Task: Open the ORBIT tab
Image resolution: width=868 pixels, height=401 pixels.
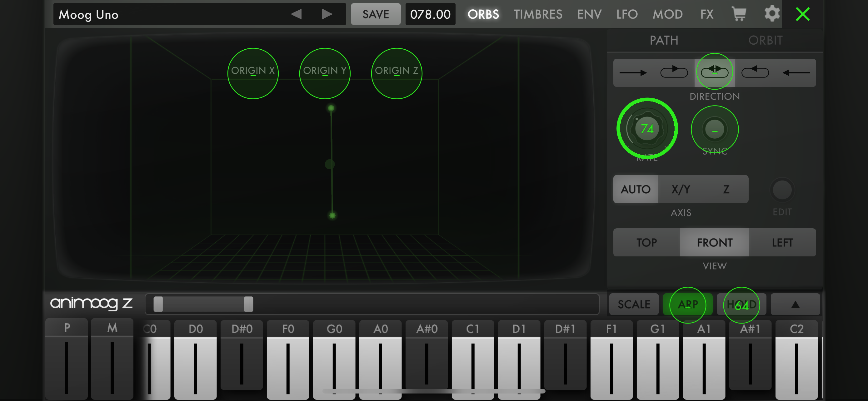Action: [765, 40]
